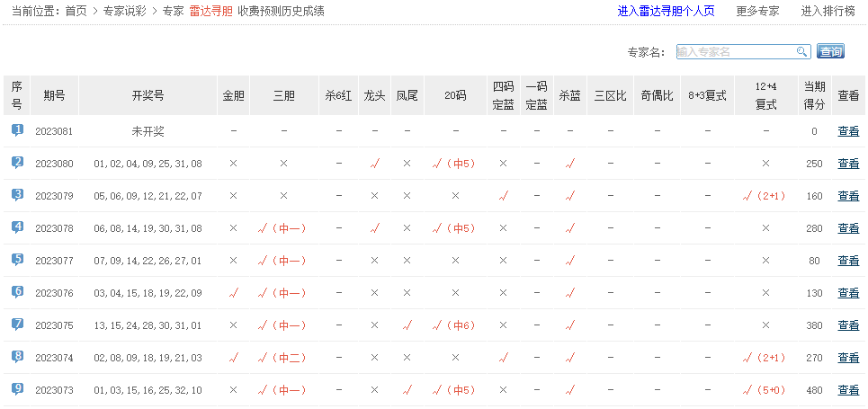Open the 更多专家 link
868x409 pixels.
pyautogui.click(x=757, y=12)
